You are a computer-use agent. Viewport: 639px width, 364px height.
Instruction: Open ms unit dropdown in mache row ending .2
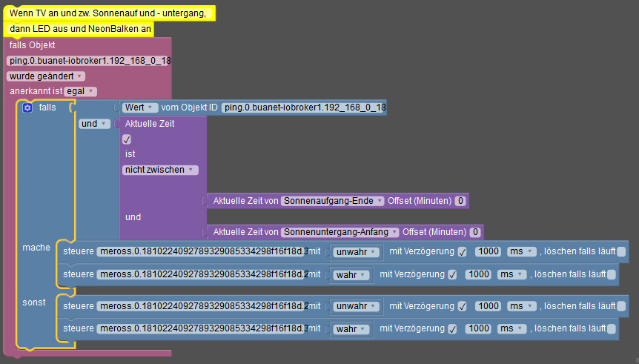click(511, 275)
